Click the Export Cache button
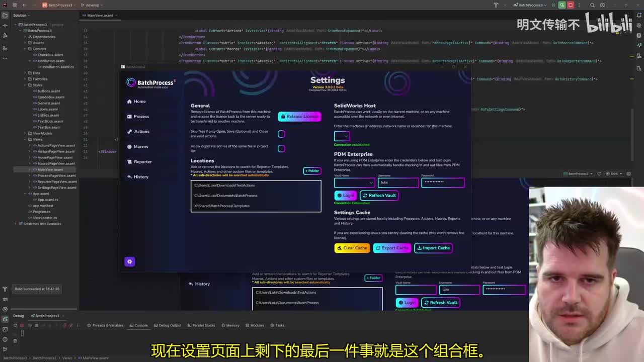Image resolution: width=644 pixels, height=362 pixels. 392,248
